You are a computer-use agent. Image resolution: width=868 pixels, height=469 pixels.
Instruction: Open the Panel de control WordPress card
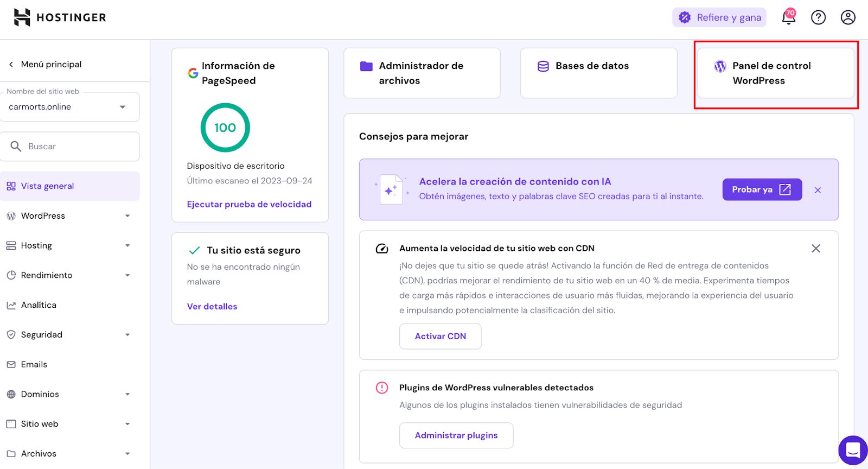pyautogui.click(x=776, y=73)
